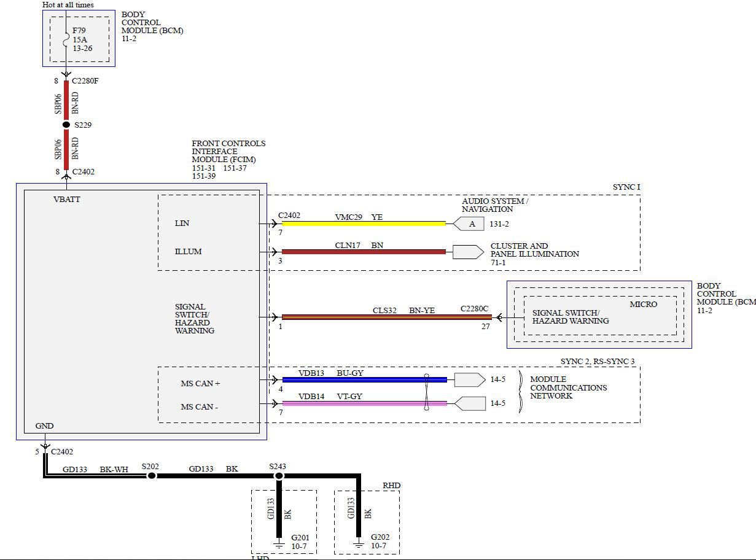Select the connector arrow at C2280C pin 27
The height and width of the screenshot is (560, 756).
pyautogui.click(x=501, y=317)
